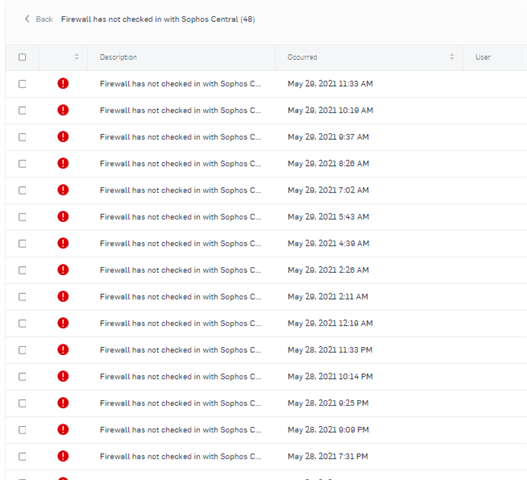
Task: Click timestamp May 29, 2021 5:43 AM
Action: point(328,217)
